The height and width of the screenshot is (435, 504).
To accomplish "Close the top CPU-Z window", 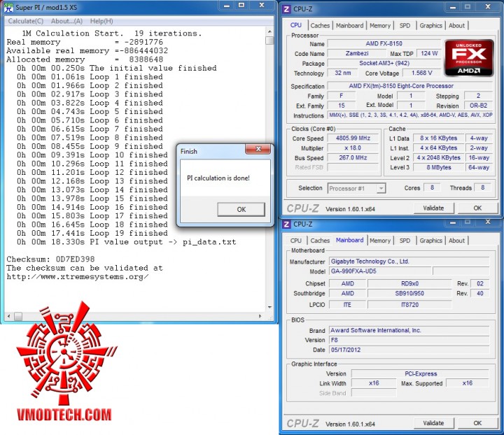I will (x=488, y=7).
